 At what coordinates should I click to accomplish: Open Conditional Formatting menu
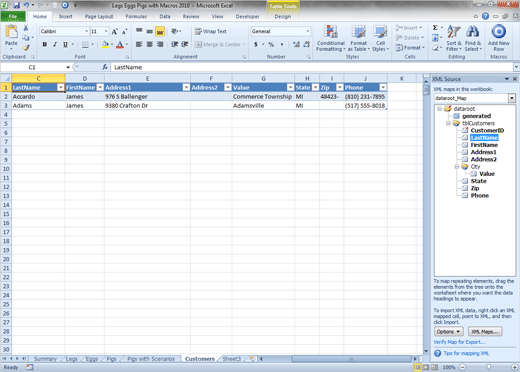[x=331, y=38]
